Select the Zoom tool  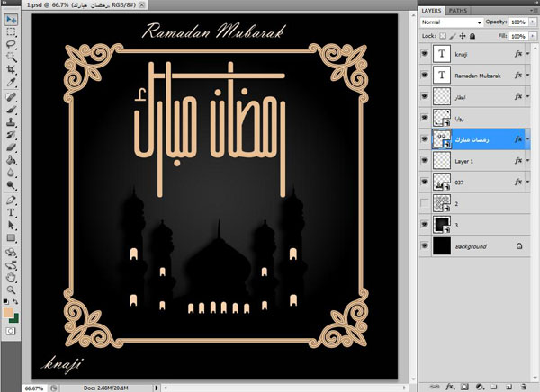click(12, 288)
